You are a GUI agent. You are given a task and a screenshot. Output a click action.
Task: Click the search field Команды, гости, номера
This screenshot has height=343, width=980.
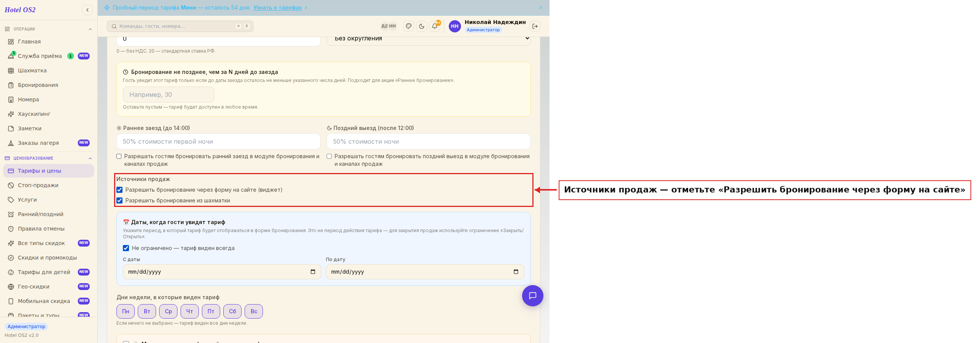coord(180,26)
